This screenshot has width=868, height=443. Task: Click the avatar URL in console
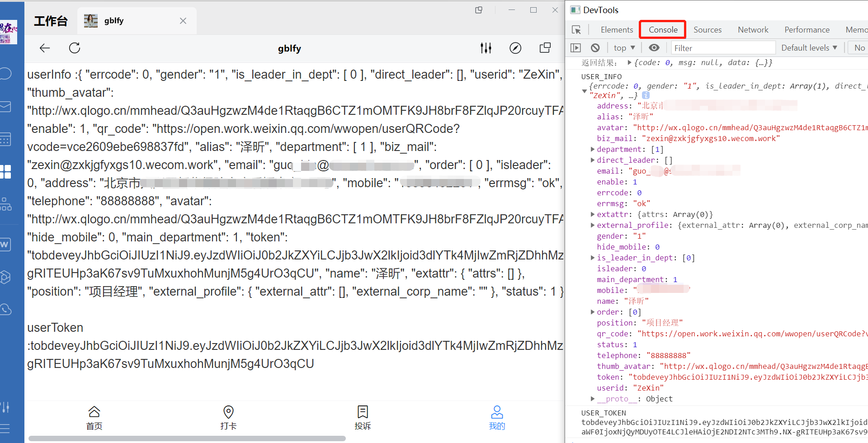750,127
